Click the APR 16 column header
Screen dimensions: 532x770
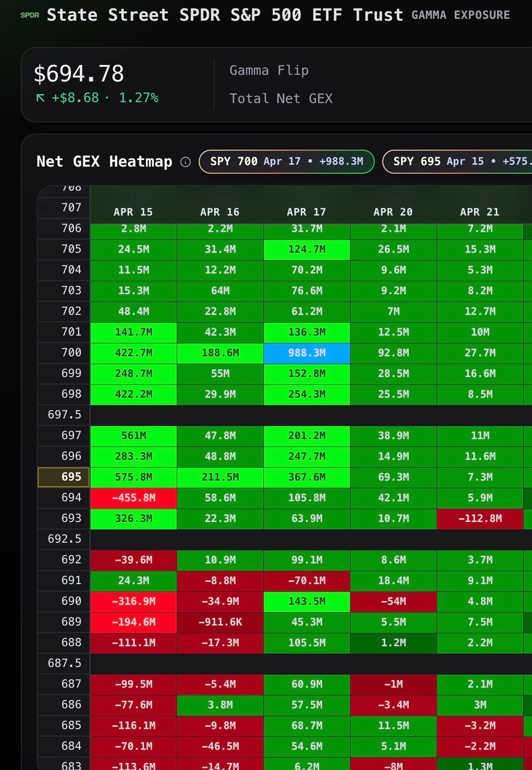click(x=220, y=212)
